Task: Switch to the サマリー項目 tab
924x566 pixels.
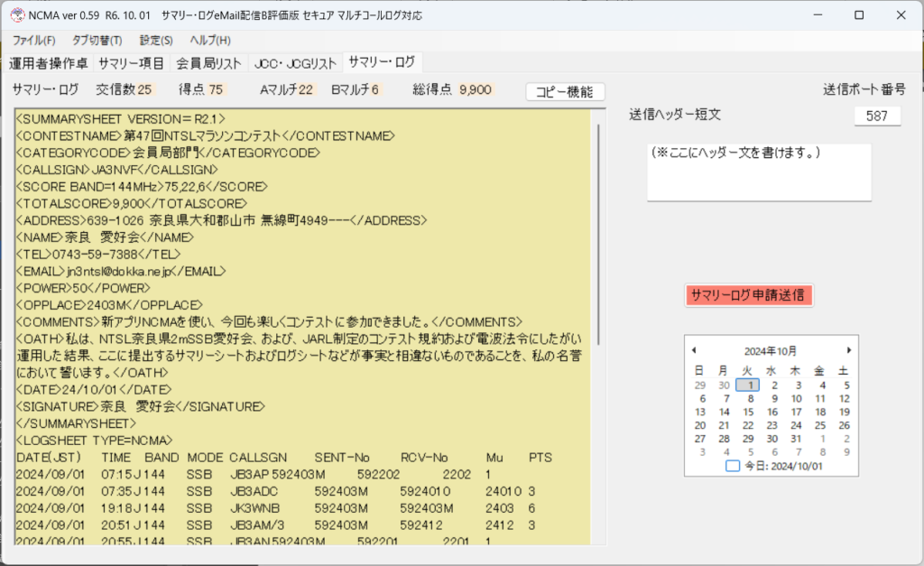Action: (131, 63)
